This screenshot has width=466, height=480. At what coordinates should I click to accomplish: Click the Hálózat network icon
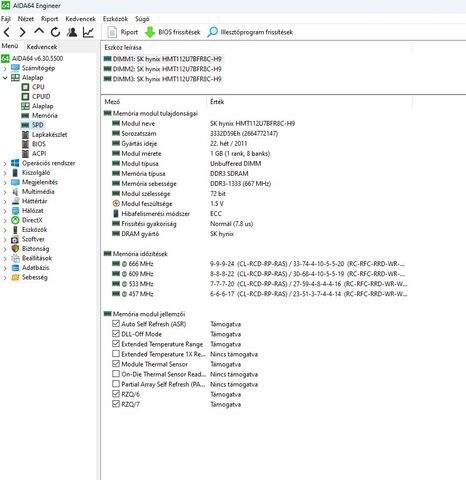click(15, 211)
